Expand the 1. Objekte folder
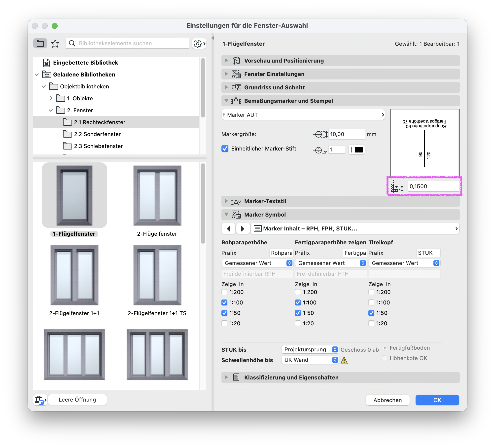Image resolution: width=495 pixels, height=448 pixels. [51, 98]
